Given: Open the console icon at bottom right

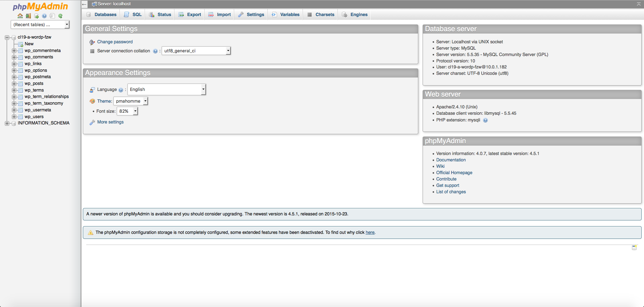Looking at the screenshot, I should (x=634, y=248).
